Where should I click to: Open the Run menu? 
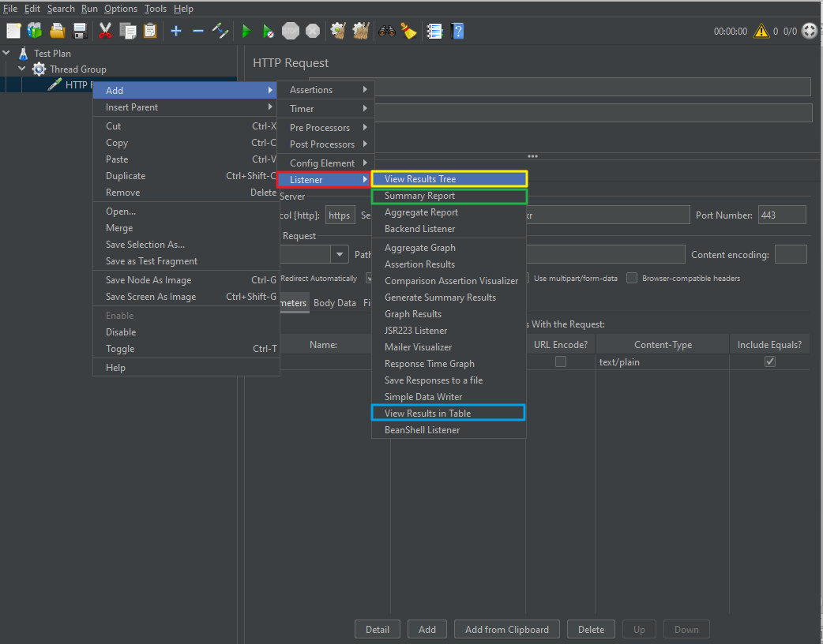point(89,9)
